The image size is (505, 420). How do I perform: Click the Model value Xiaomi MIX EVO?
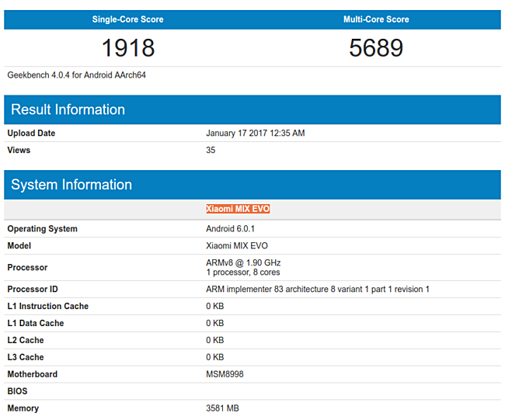coord(236,246)
